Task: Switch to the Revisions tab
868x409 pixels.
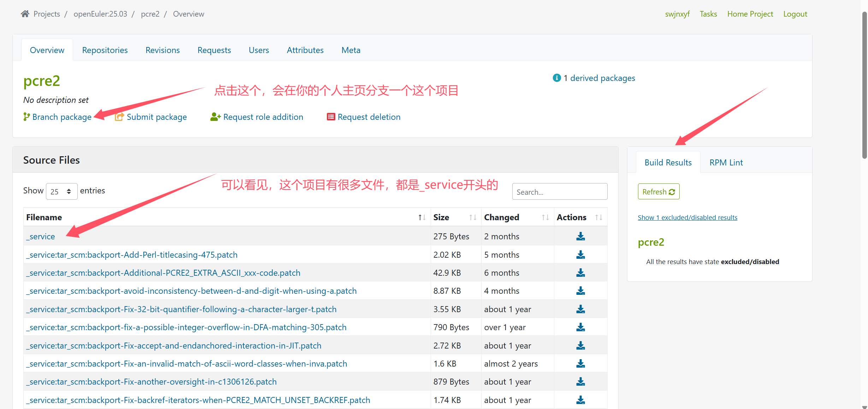Action: (163, 50)
